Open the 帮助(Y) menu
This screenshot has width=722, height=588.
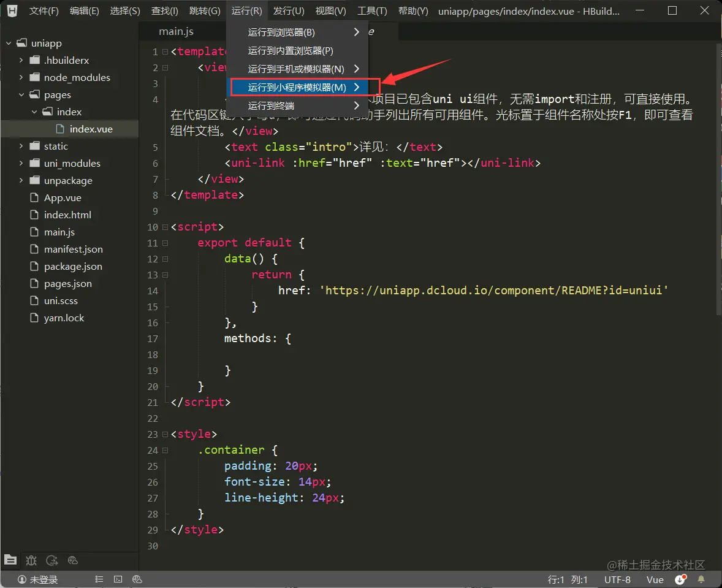click(413, 10)
